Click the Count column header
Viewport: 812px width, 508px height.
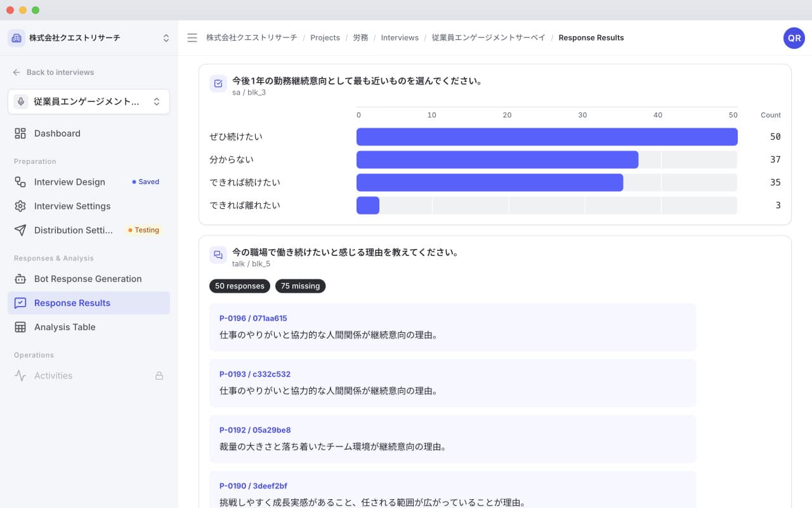point(771,115)
